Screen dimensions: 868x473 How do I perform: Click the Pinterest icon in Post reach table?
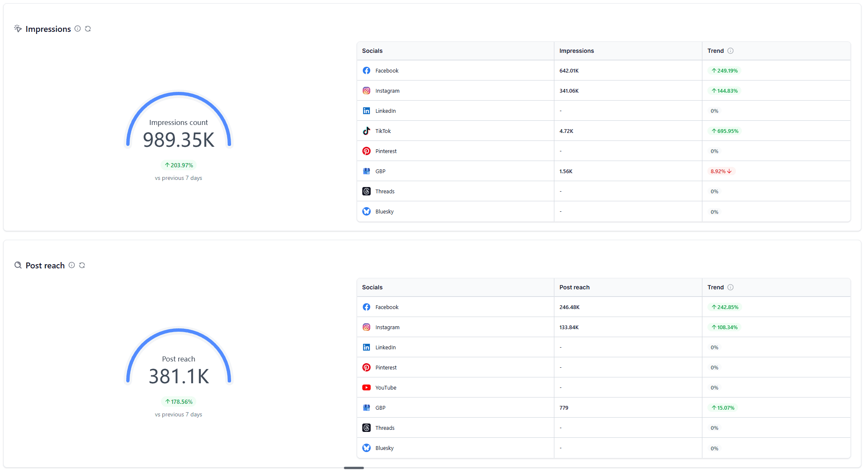coord(366,367)
